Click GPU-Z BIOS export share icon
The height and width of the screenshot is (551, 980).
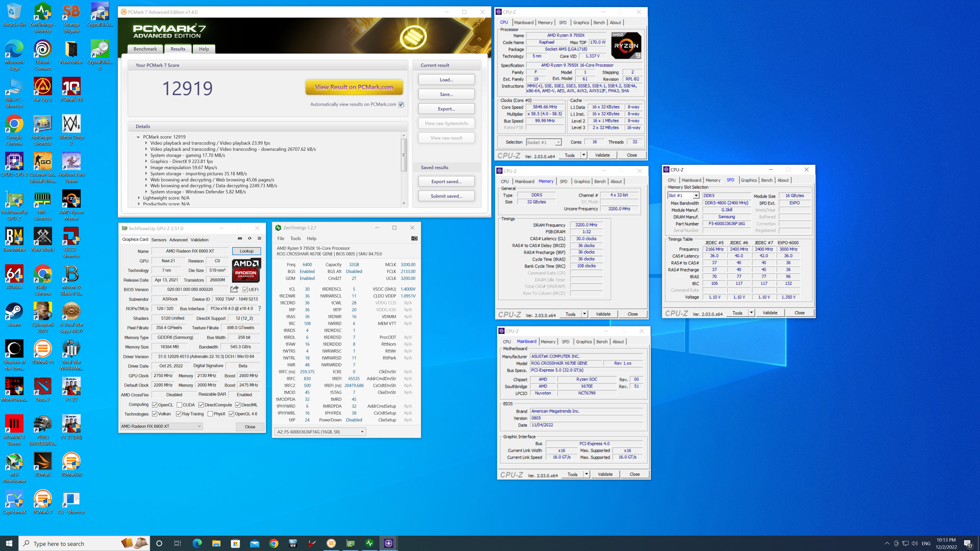(x=234, y=289)
